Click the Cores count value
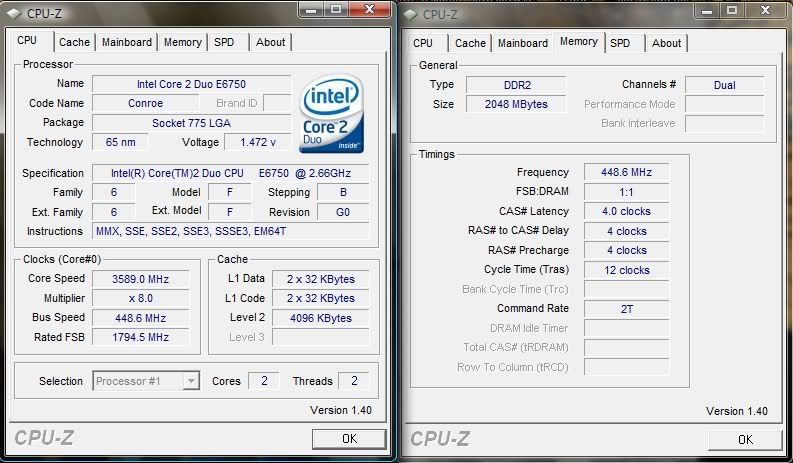793x463 pixels. pos(263,381)
